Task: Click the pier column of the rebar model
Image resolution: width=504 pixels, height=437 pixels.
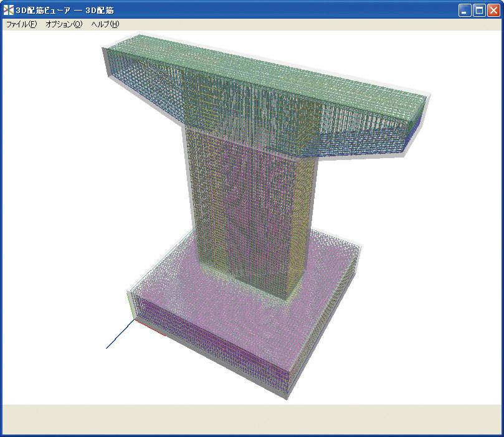Action: click(249, 212)
